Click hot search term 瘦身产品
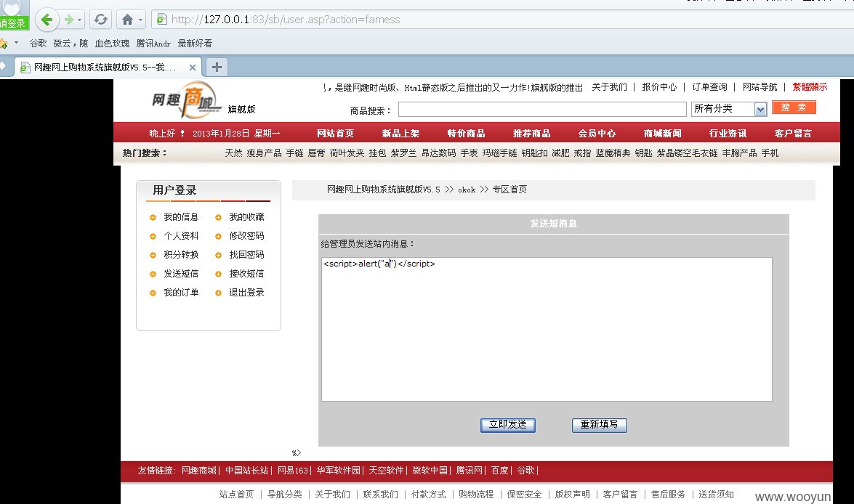Image resolution: width=854 pixels, height=504 pixels. click(264, 153)
